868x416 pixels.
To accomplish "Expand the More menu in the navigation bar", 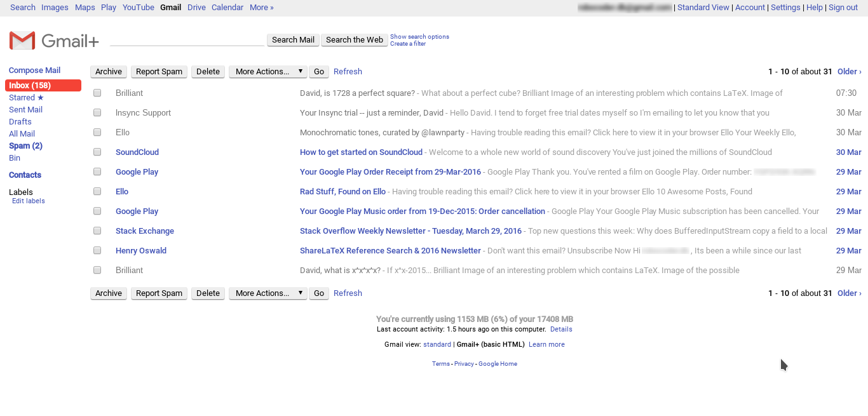I will tap(262, 7).
